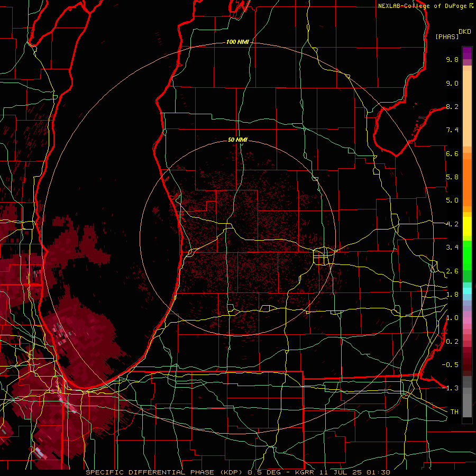This screenshot has width=476, height=476.
Task: Click the 6.6 scale value
Action: point(452,153)
